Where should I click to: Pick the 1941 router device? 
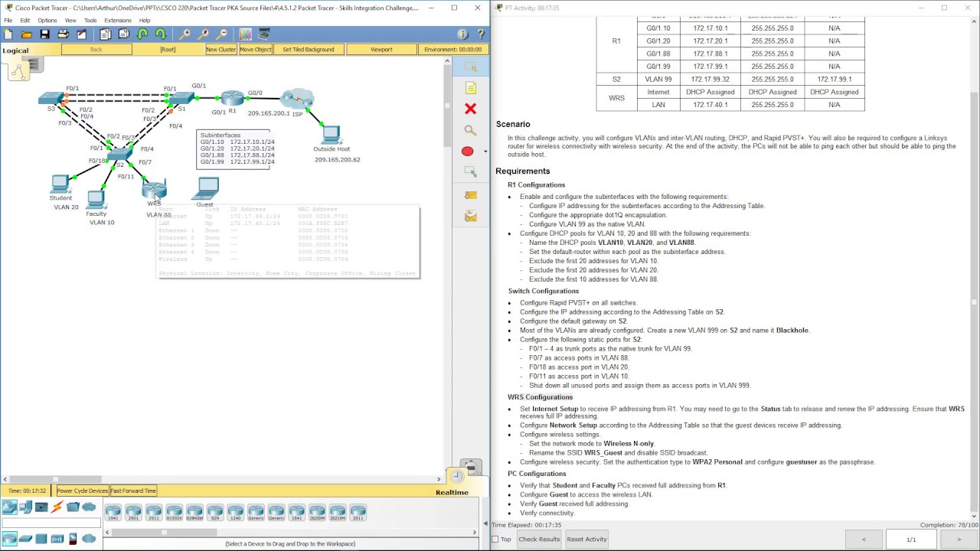[x=113, y=512]
